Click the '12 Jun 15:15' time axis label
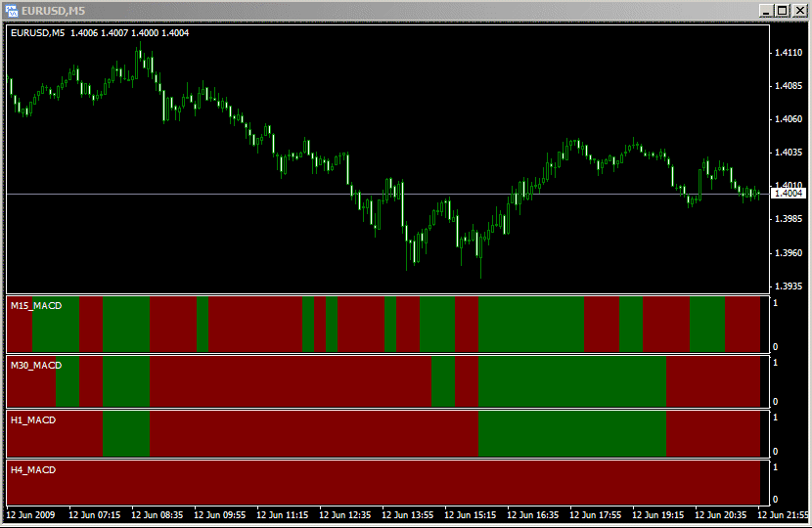Viewport: 812px width, 528px height. (471, 515)
